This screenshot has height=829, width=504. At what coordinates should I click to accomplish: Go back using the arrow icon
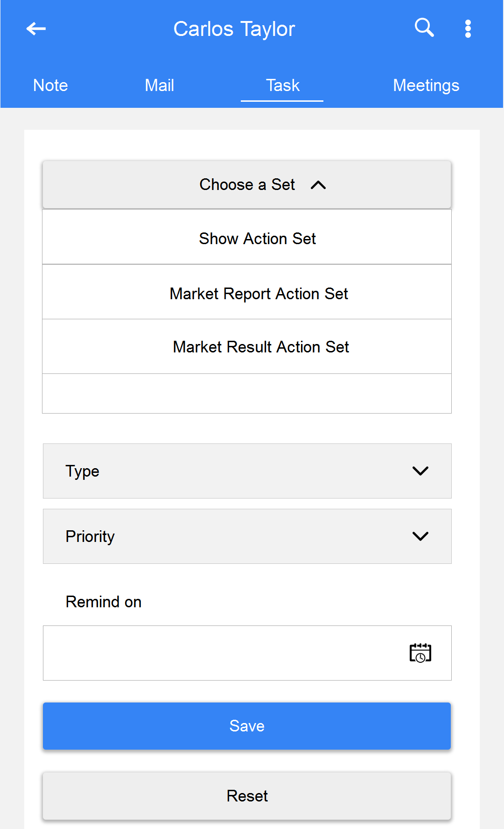36,29
